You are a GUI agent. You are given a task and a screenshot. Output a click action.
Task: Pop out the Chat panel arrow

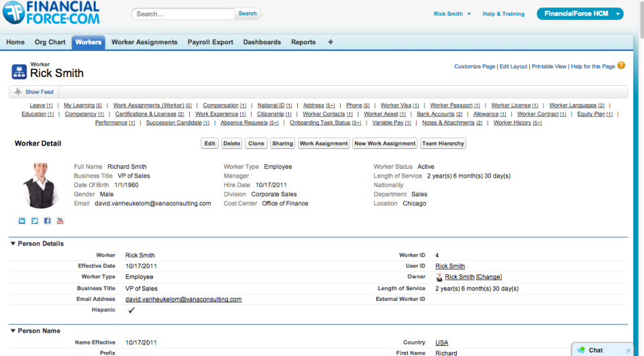tap(628, 350)
